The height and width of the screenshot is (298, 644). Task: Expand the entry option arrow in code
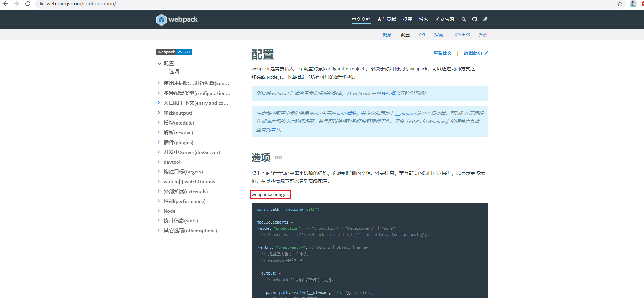[258, 247]
